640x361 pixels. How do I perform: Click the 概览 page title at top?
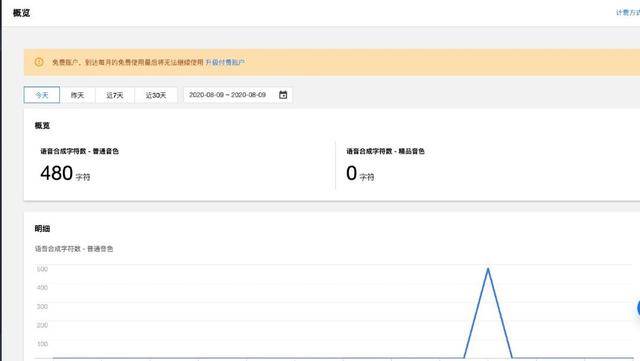coord(21,13)
